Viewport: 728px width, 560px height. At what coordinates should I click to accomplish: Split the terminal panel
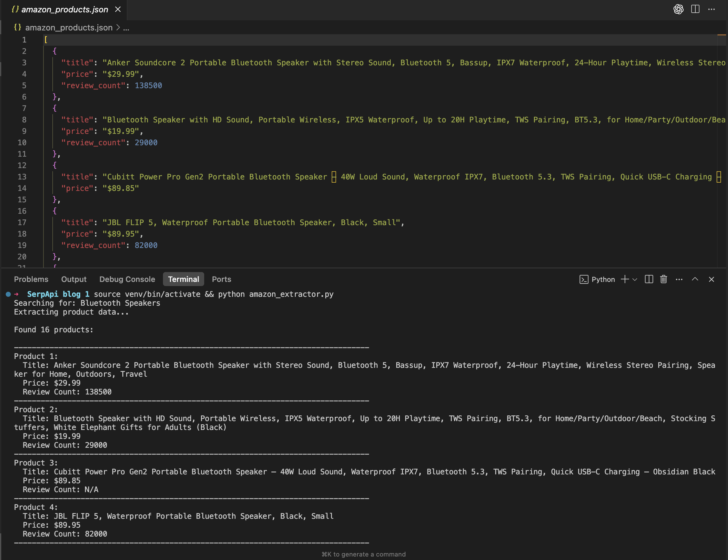[649, 279]
